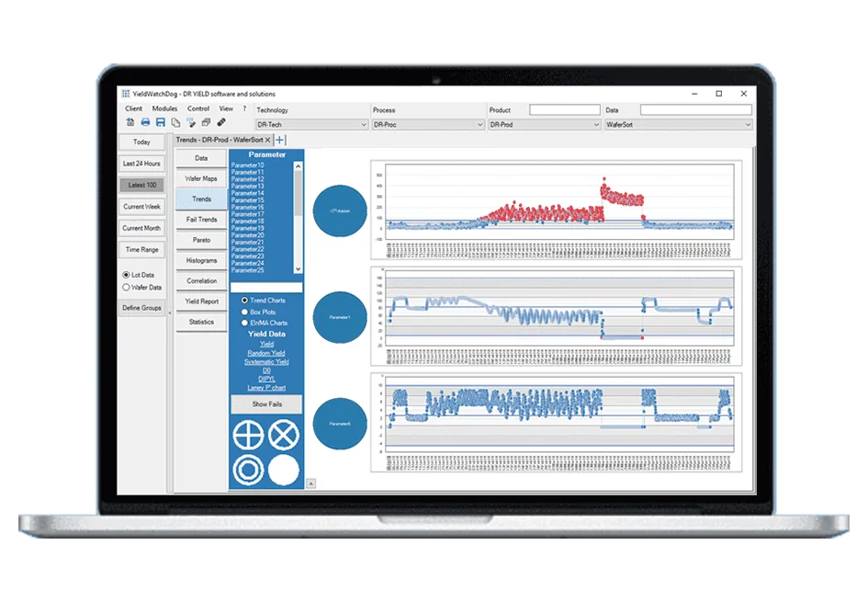
Task: Open the Product DR-Prod dropdown
Action: pyautogui.click(x=544, y=125)
